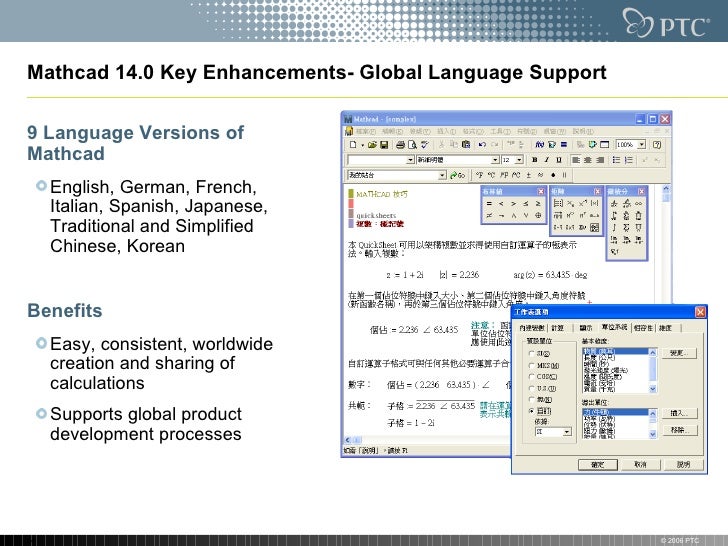
Task: Click the New worksheet icon in Mathcad toolbar
Action: point(353,145)
